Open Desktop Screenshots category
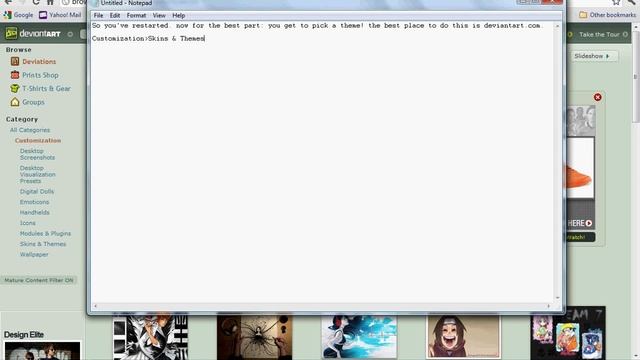The image size is (640, 360). 37,154
